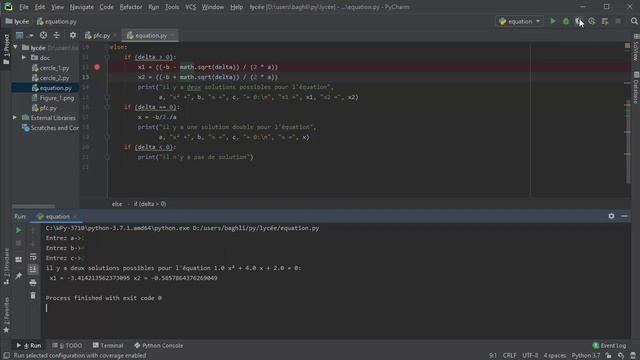Click the lock read-only icon in status bar
This screenshot has height=360, width=640.
[x=609, y=356]
